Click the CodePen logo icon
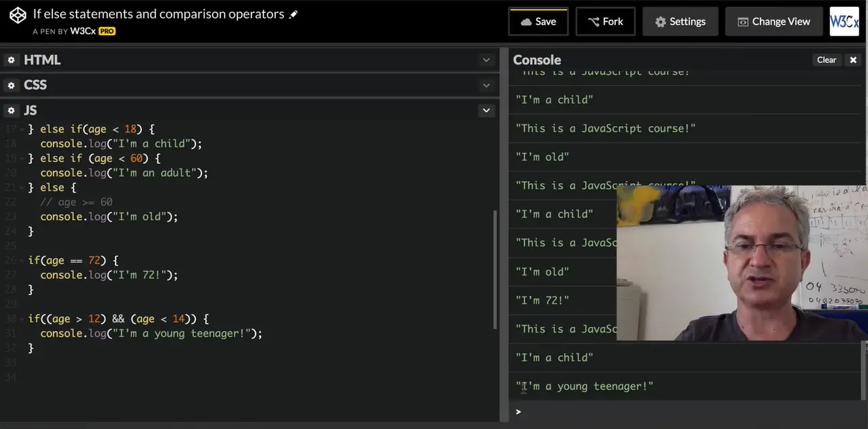 pyautogui.click(x=18, y=15)
